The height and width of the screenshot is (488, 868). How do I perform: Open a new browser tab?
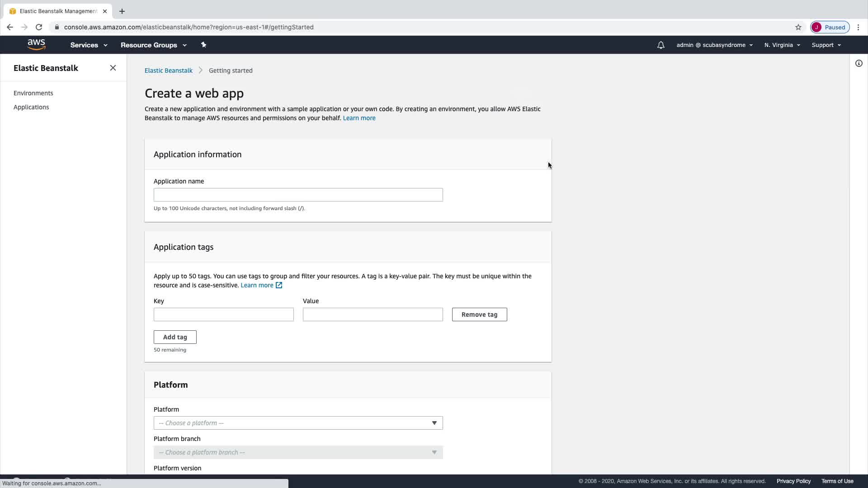pyautogui.click(x=122, y=11)
